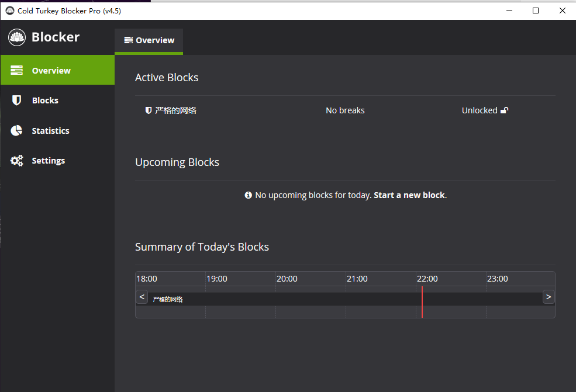
Task: Click the Start a new block link
Action: [x=409, y=195]
